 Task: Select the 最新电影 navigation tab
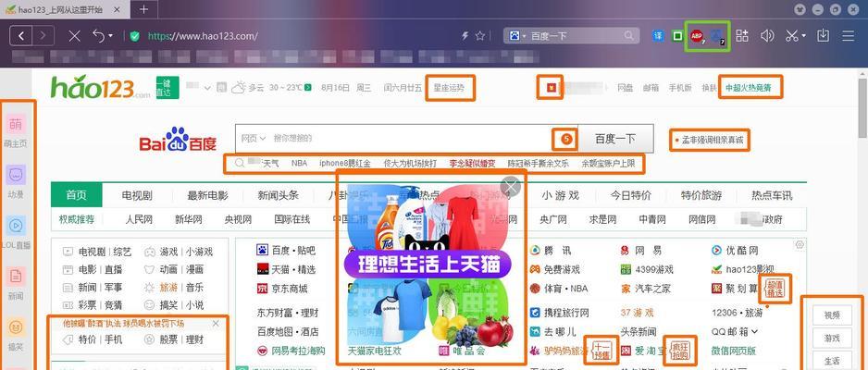tap(207, 195)
